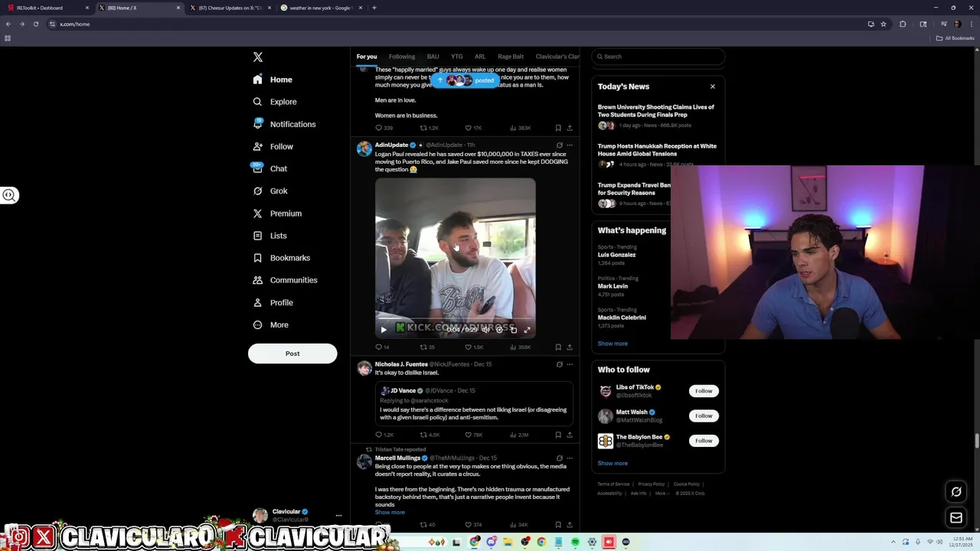
Task: Open Premium from the sidebar
Action: pos(276,214)
